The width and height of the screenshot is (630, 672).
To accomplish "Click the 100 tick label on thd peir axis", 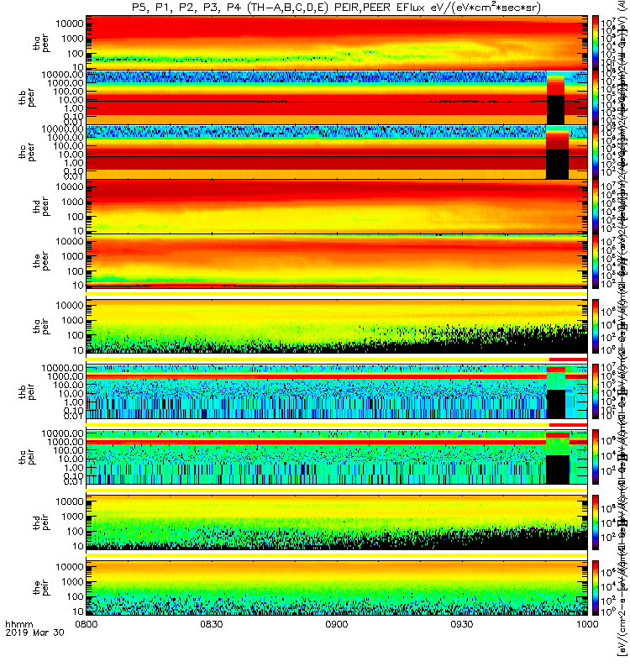I will (x=76, y=532).
